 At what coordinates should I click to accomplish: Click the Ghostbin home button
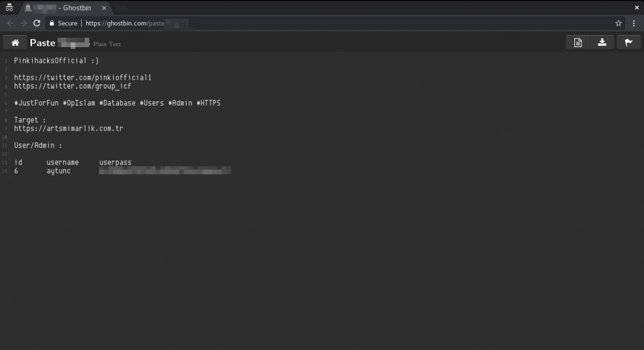click(x=15, y=43)
